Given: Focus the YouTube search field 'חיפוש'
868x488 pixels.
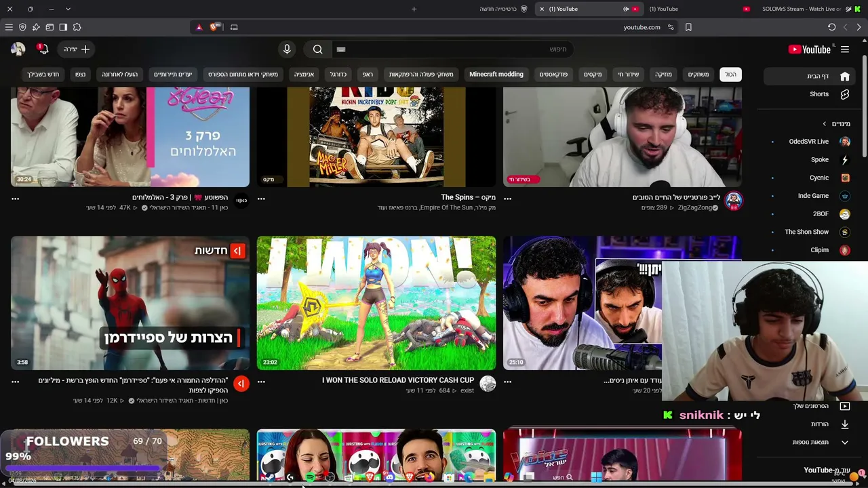Looking at the screenshot, I should click(451, 49).
